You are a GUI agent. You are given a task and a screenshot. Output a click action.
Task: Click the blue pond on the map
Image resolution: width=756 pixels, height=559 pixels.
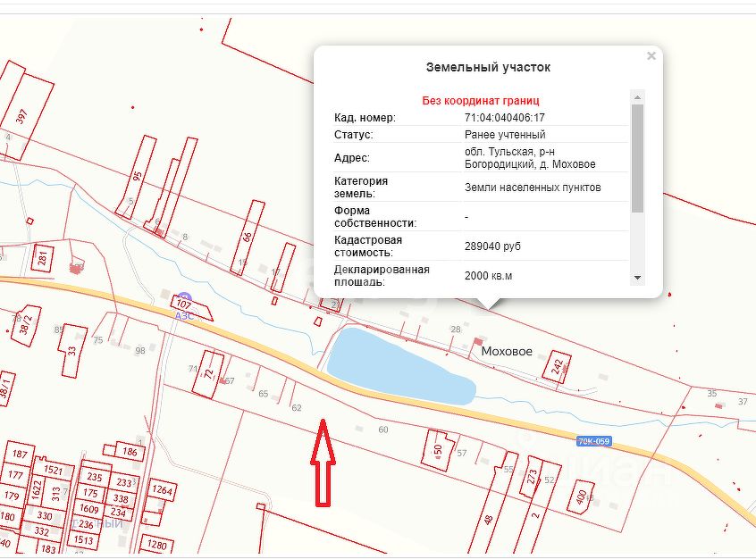point(395,369)
